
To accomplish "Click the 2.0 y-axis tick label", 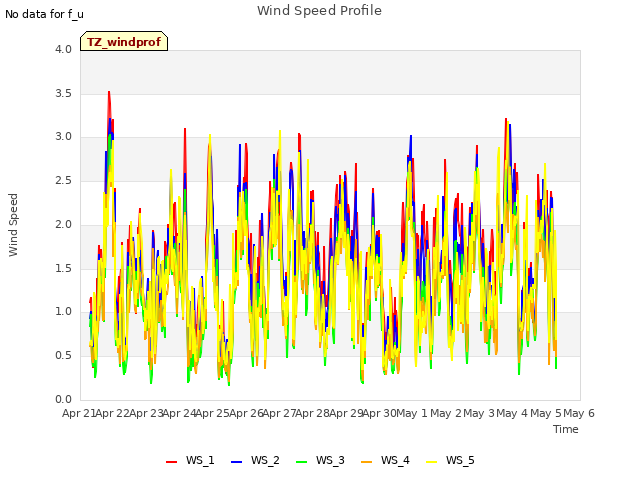I will pos(63,224).
